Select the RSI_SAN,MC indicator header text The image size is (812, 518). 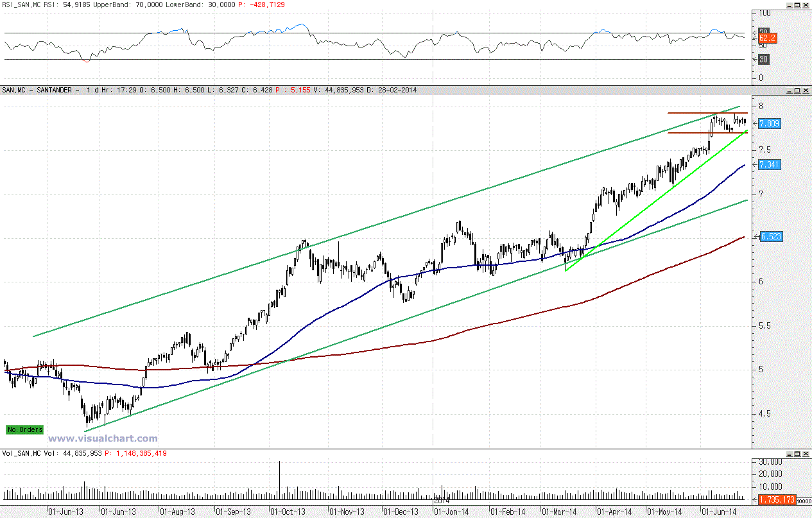(21, 4)
